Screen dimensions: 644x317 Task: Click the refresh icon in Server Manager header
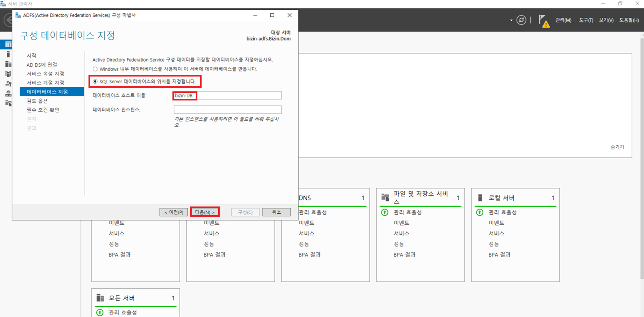click(521, 20)
